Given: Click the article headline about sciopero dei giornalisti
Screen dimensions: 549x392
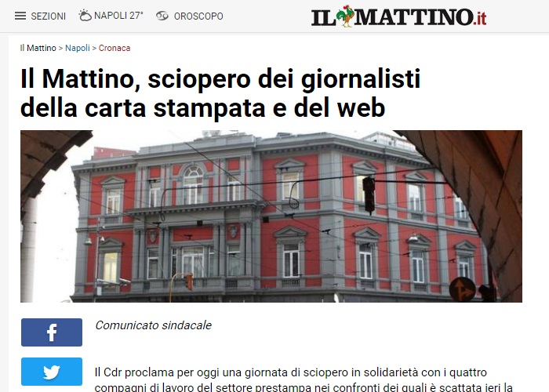Looking at the screenshot, I should [x=220, y=93].
